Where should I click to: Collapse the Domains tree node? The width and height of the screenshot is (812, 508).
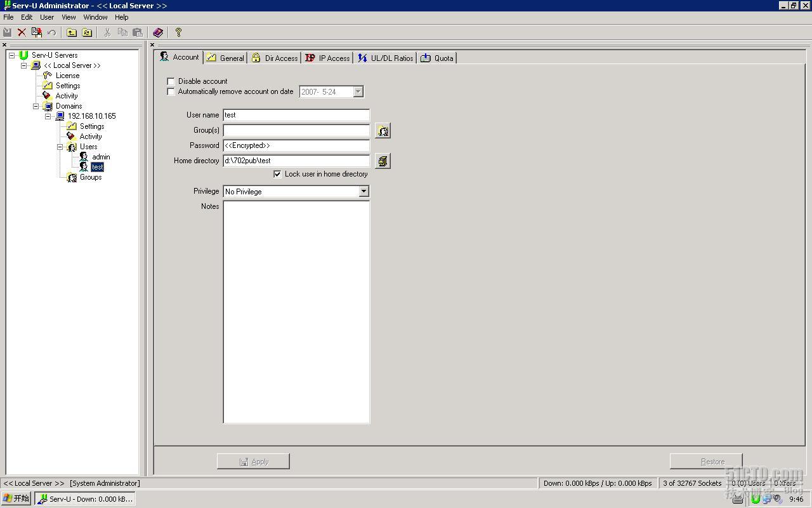pos(36,106)
